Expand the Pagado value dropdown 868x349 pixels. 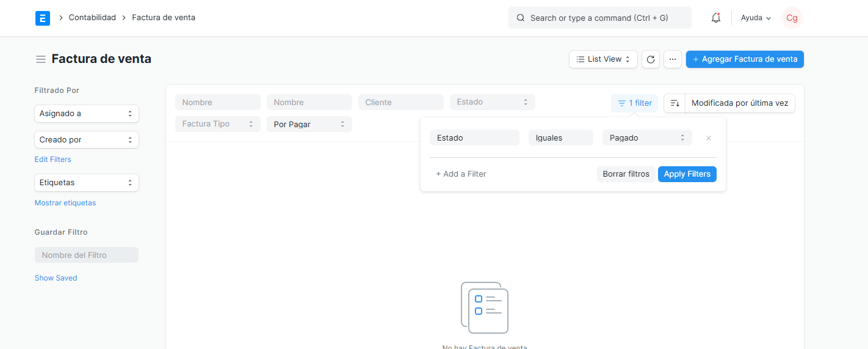[x=647, y=138]
